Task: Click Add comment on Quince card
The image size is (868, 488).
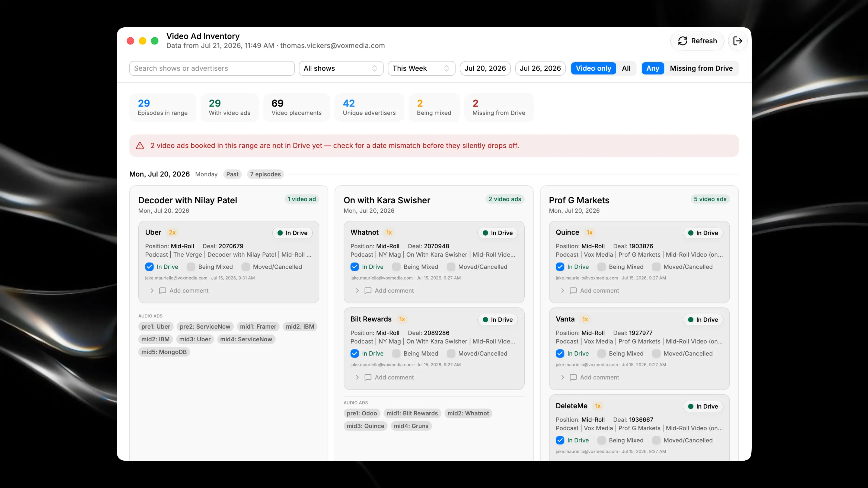Action: [x=599, y=291]
